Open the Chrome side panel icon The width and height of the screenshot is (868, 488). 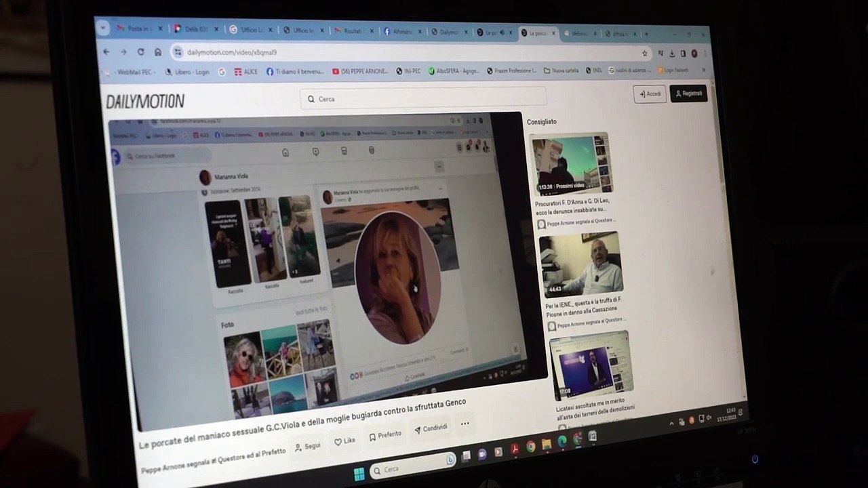tap(682, 54)
